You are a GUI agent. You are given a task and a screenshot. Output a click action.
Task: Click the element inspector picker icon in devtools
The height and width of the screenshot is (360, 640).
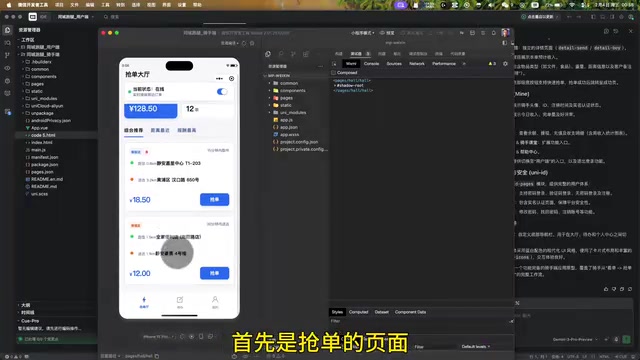click(x=334, y=64)
